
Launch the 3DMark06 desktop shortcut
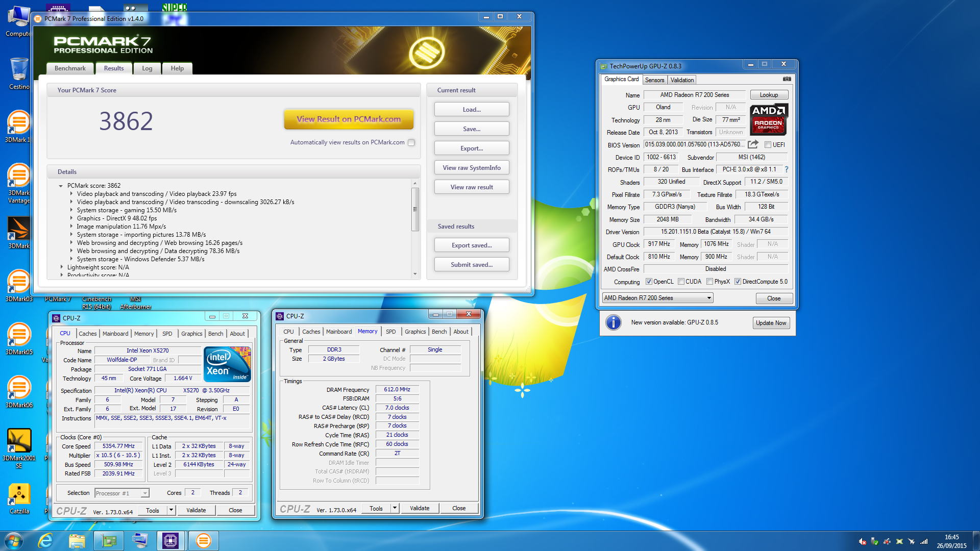click(x=19, y=392)
